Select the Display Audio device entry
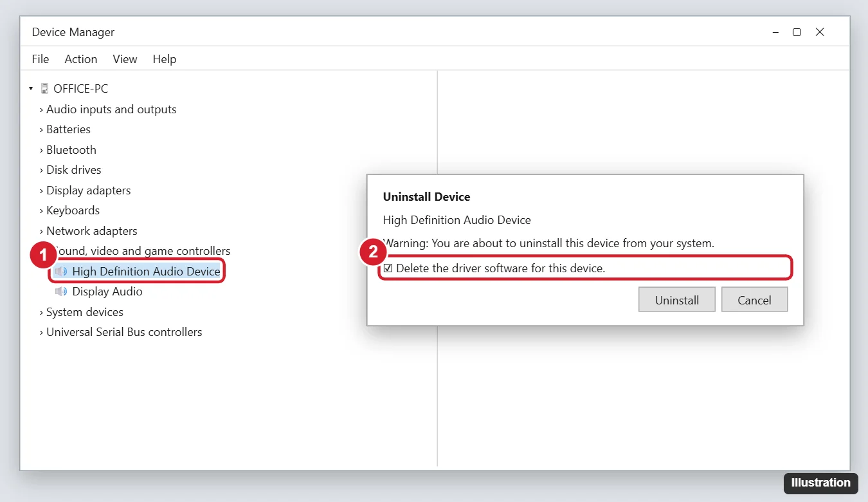The height and width of the screenshot is (502, 868). coord(107,292)
